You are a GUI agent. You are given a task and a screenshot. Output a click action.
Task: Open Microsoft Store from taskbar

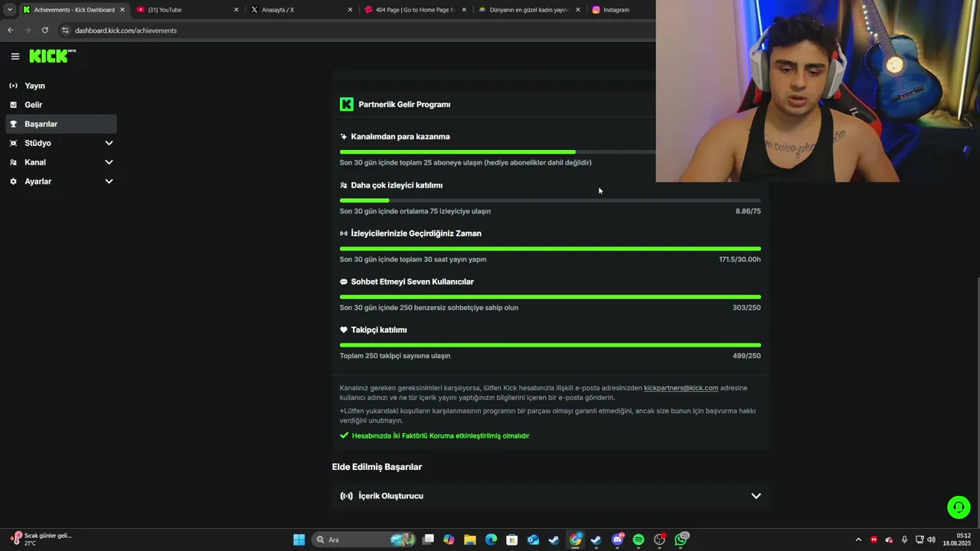pyautogui.click(x=512, y=540)
